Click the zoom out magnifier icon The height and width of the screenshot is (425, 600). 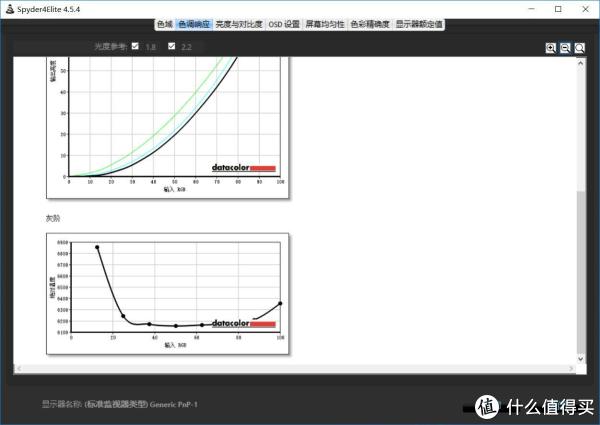[x=565, y=48]
